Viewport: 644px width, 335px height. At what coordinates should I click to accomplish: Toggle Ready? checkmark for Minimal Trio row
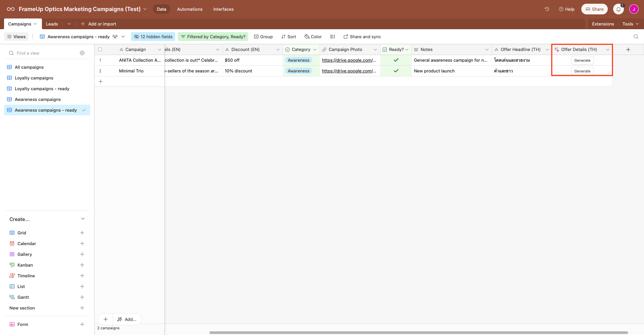click(396, 71)
